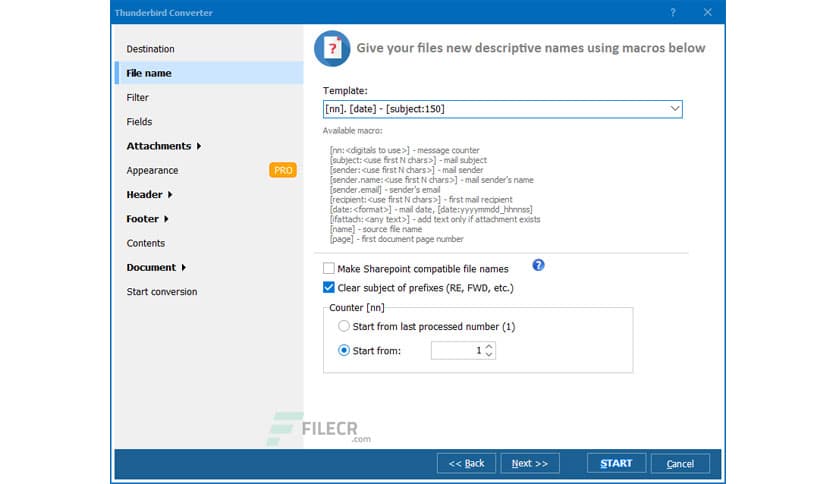Open the Template dropdown arrow
Image resolution: width=836 pixels, height=484 pixels.
coord(674,109)
